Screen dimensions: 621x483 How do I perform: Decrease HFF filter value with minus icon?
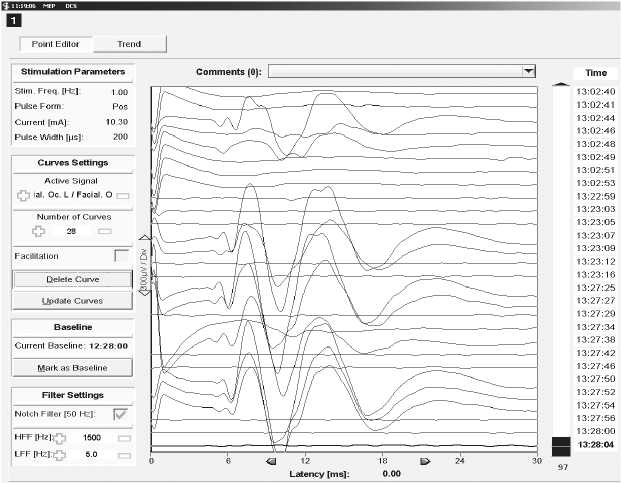click(x=124, y=438)
